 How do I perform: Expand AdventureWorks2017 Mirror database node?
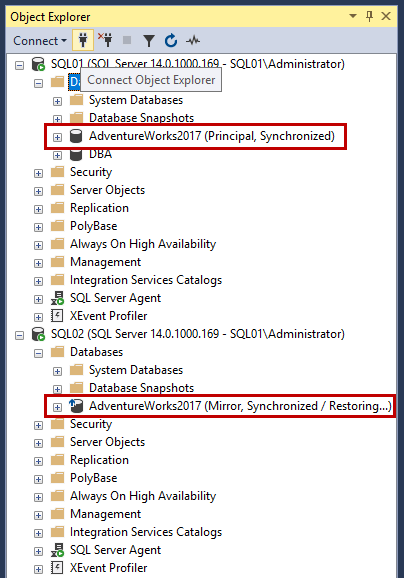pyautogui.click(x=57, y=407)
